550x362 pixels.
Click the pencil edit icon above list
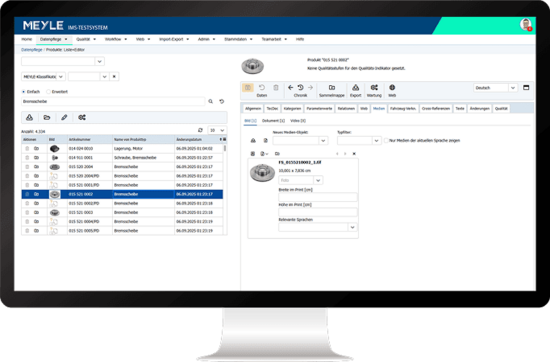(x=64, y=118)
